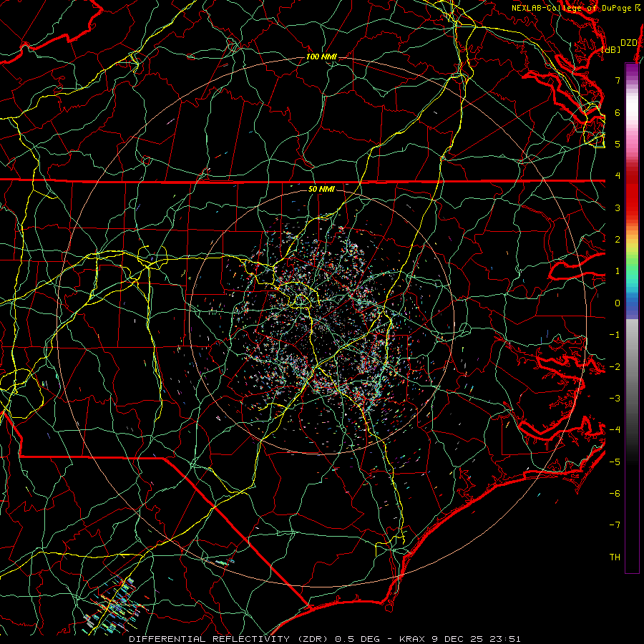644x644 pixels.
Task: Click the 3 dB tick on the color scale
Action: [x=618, y=208]
